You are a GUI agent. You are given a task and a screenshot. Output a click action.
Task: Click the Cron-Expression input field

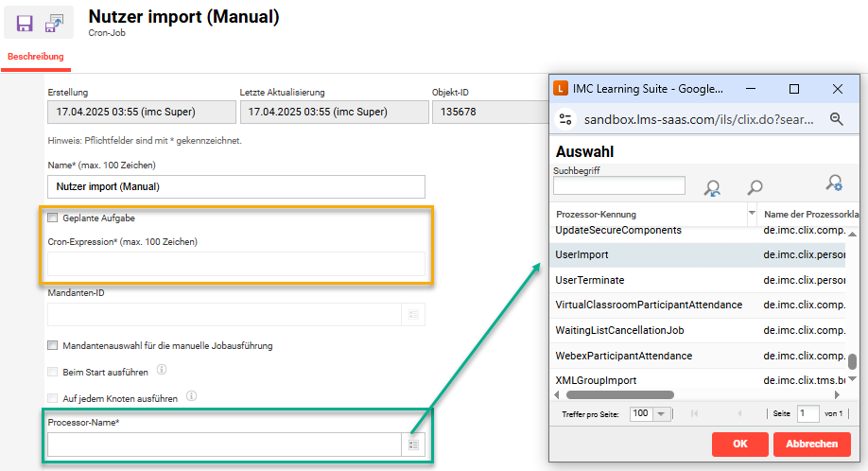pos(235,264)
